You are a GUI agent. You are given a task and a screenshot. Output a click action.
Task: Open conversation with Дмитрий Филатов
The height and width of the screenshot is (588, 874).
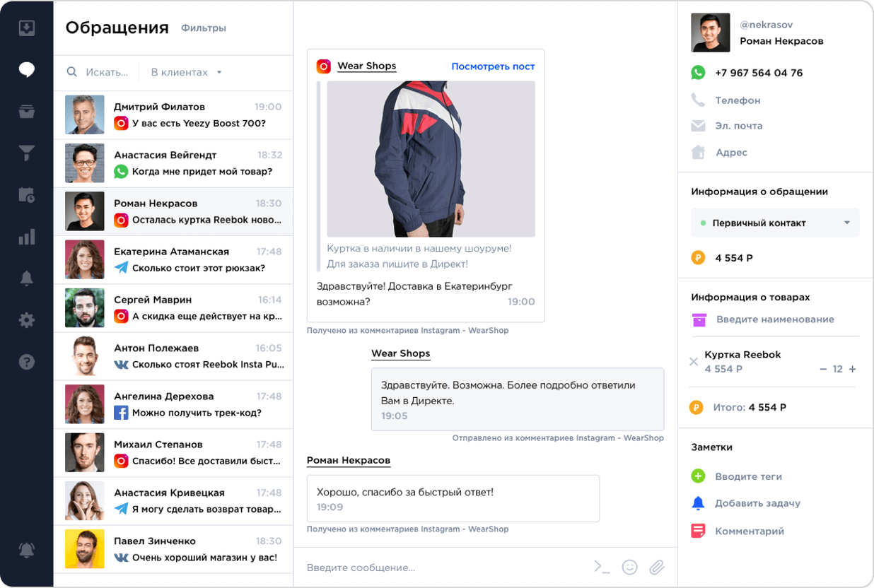[173, 115]
